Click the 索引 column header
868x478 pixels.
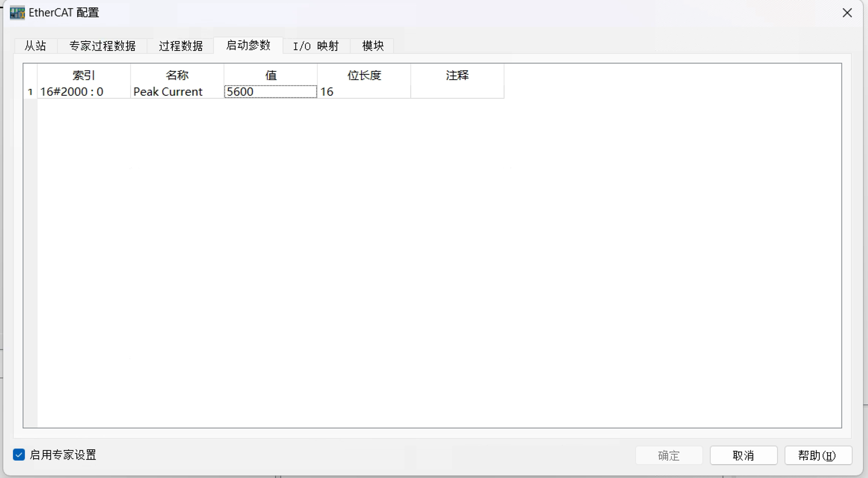(x=84, y=75)
